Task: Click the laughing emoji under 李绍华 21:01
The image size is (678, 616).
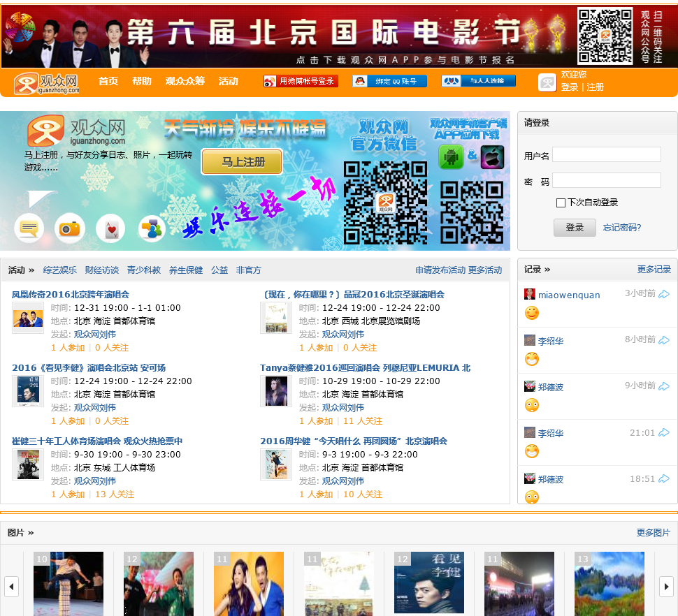Action: point(532,451)
